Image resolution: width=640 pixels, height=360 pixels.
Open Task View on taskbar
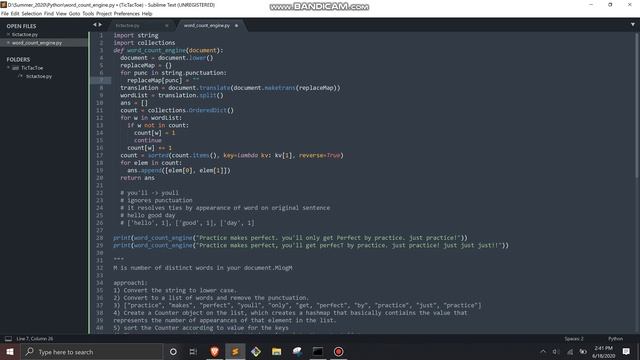[x=193, y=351]
